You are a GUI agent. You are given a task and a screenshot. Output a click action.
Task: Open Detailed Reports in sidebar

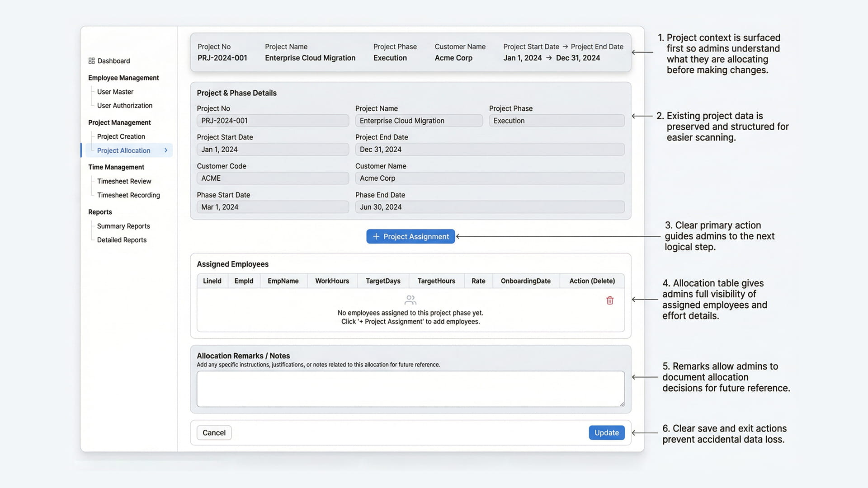click(x=122, y=240)
